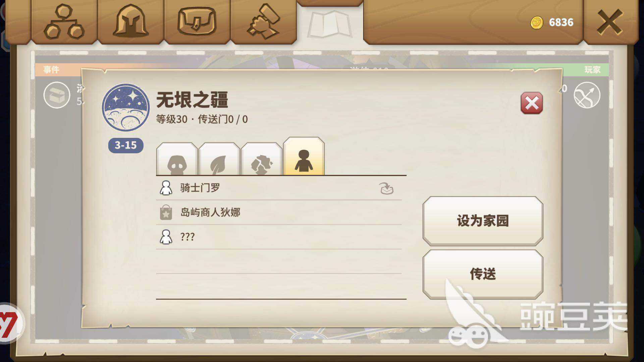Viewport: 644px width, 362px height.
Task: Switch to the rock minerals tab
Action: click(x=261, y=159)
